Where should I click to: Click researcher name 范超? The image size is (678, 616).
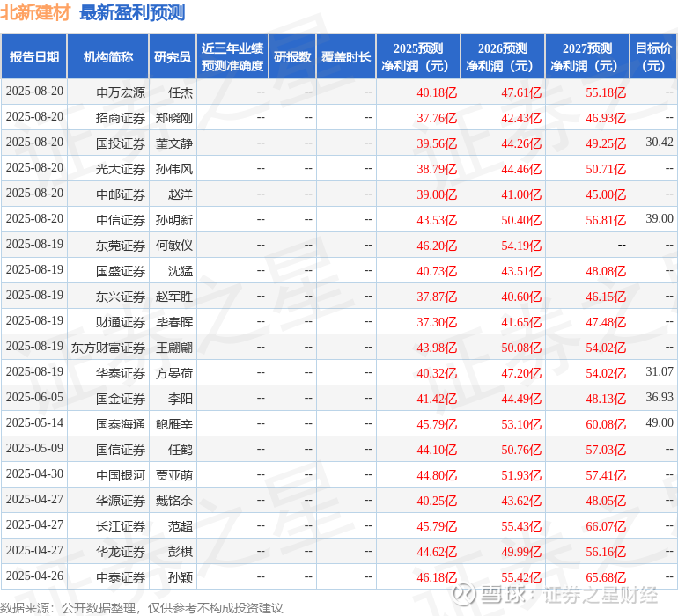tap(181, 526)
